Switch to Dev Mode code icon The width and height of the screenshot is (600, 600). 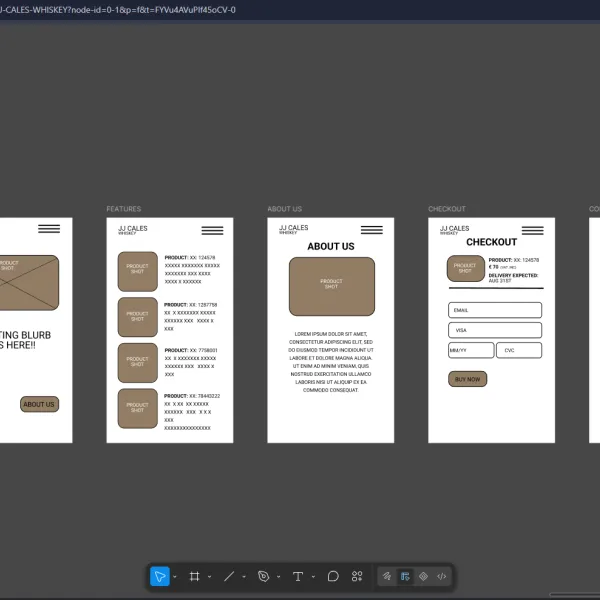(442, 576)
